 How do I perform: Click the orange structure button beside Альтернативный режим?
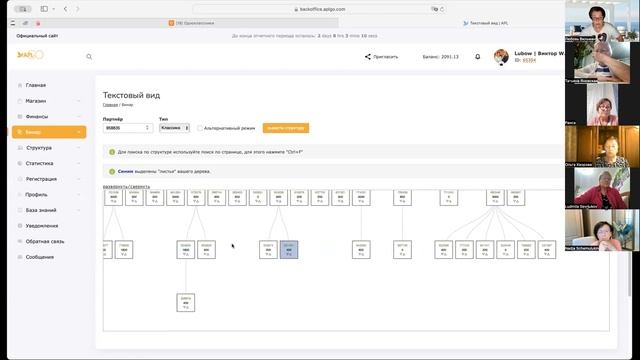(286, 128)
